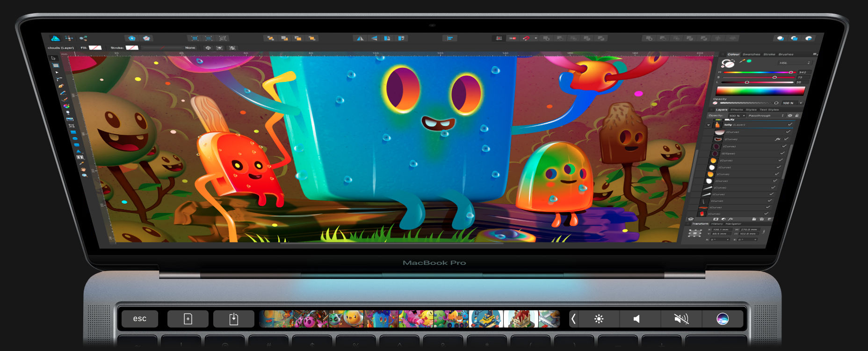Open the Colour panel opacity value arrow
Viewport: 868px width, 351px height.
pyautogui.click(x=801, y=103)
